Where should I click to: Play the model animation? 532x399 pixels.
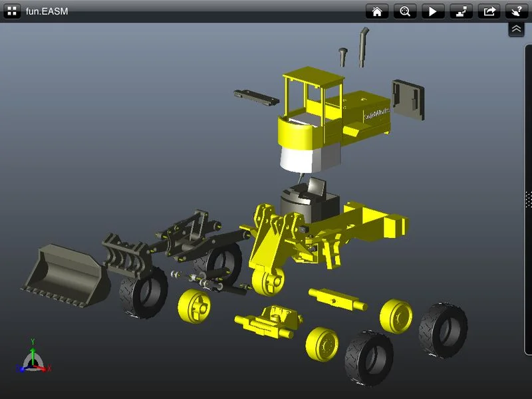pos(432,11)
